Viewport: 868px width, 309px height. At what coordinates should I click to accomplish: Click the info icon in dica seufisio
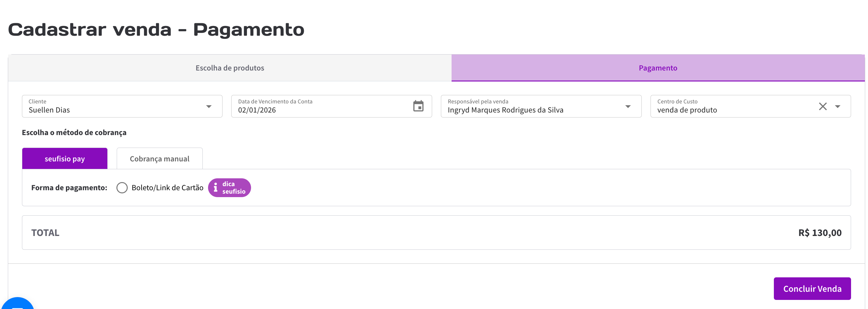coord(216,187)
